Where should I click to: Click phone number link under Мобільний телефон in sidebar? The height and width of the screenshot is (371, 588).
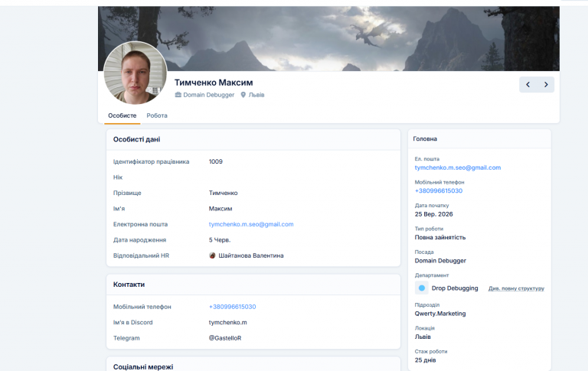tap(439, 190)
